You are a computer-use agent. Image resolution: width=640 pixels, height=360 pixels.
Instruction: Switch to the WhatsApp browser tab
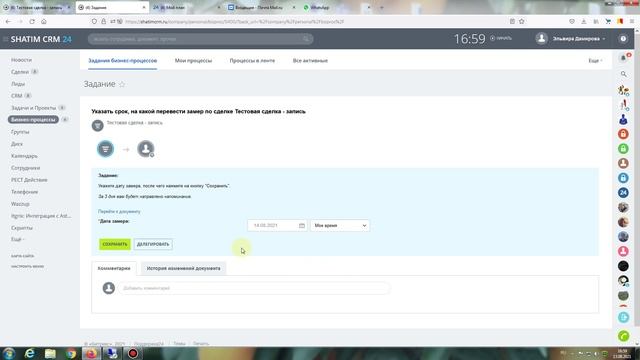click(337, 7)
